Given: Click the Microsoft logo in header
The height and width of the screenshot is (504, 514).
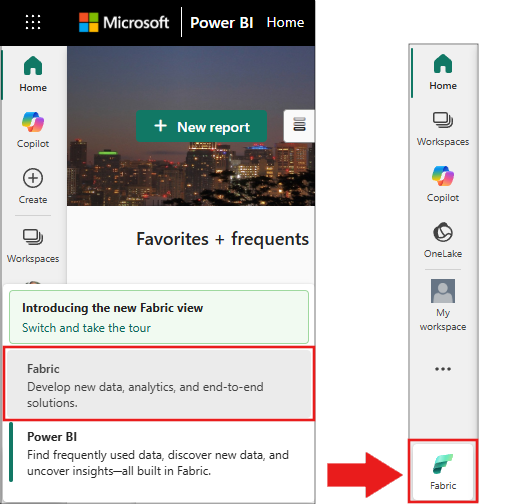Looking at the screenshot, I should coord(124,22).
